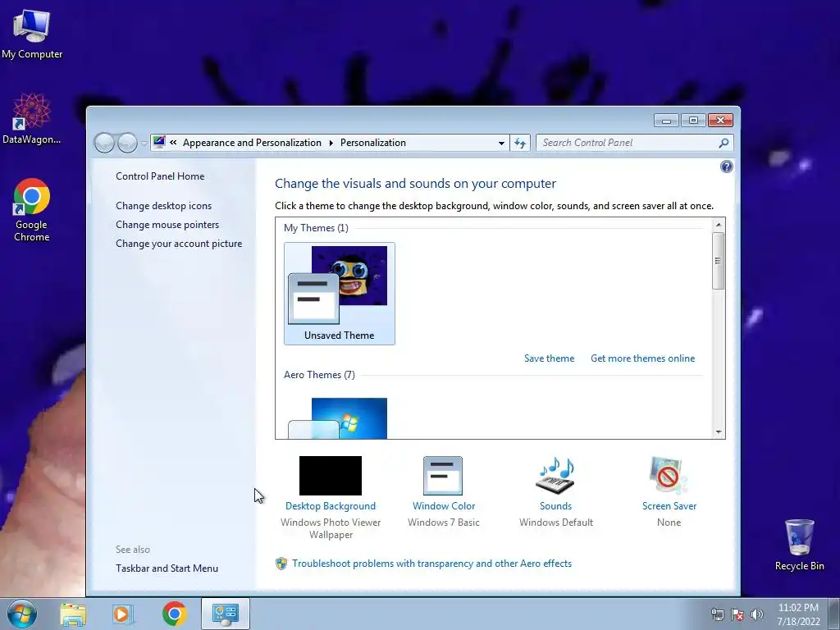This screenshot has height=630, width=840.
Task: Select the Unsaved Theme thumbnail
Action: pyautogui.click(x=339, y=294)
